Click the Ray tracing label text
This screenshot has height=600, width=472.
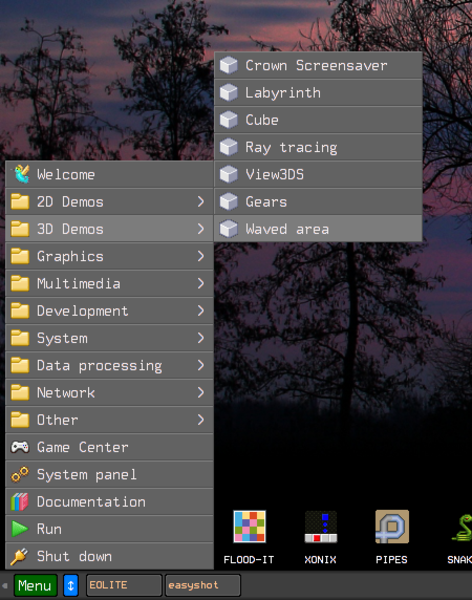291,148
